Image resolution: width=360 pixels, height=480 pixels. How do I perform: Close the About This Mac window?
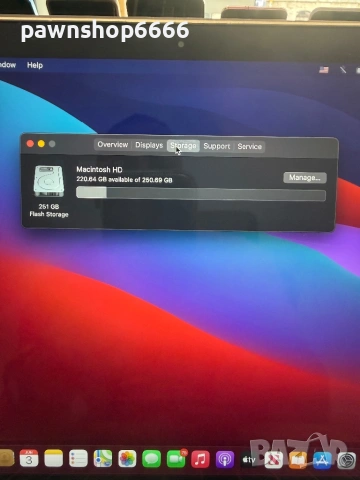point(30,143)
